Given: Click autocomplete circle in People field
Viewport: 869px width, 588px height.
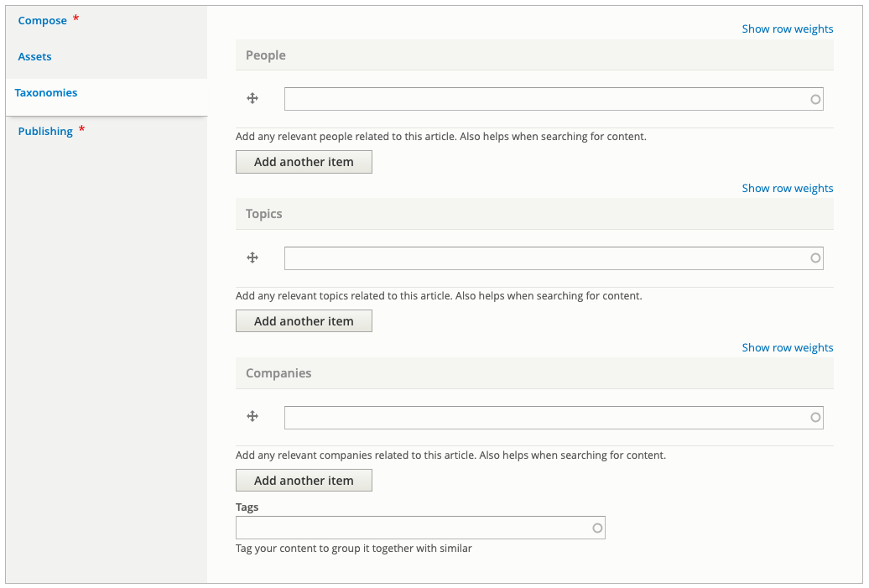Looking at the screenshot, I should click(815, 99).
